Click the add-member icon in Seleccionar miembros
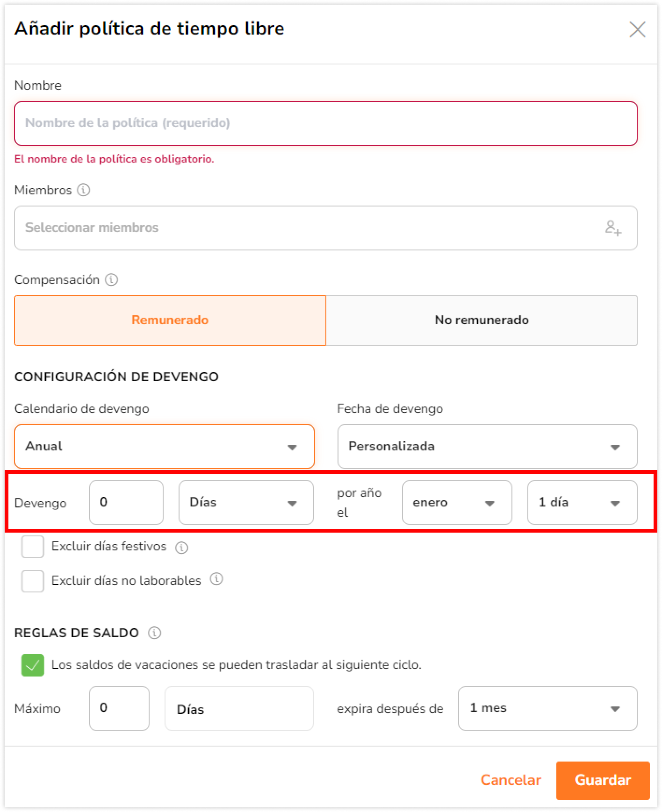662x812 pixels. coord(613,228)
